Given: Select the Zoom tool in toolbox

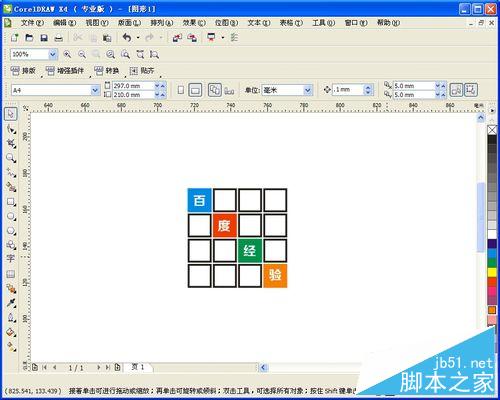Looking at the screenshot, I should click(11, 158).
